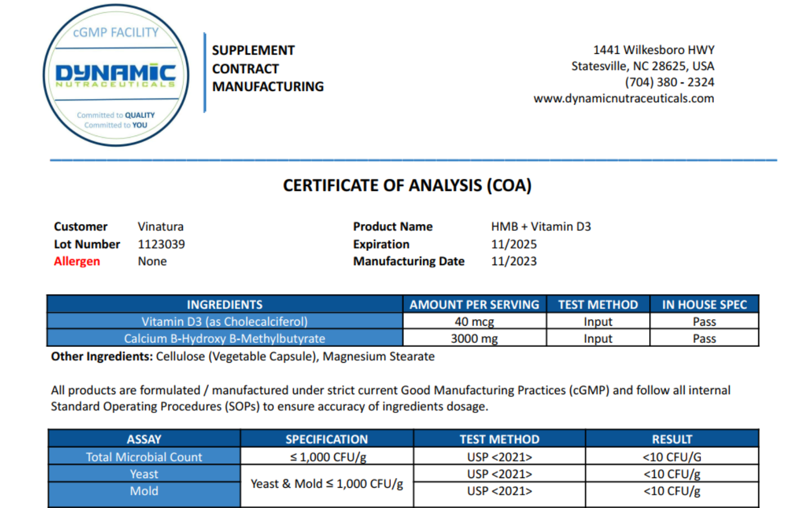Click the Expiration date 11/2025
Viewport: 812px width, 508px height.
pyautogui.click(x=514, y=244)
